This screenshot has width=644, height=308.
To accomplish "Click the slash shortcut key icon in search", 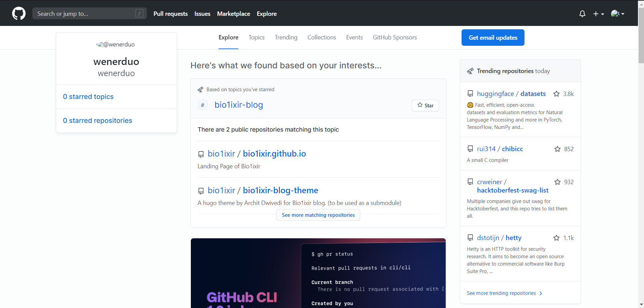I will coord(139,13).
